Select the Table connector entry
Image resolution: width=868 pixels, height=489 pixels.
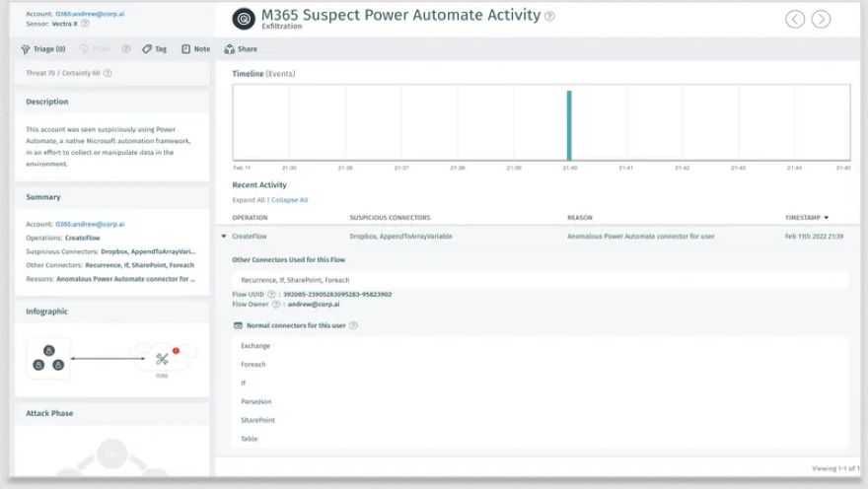point(250,439)
